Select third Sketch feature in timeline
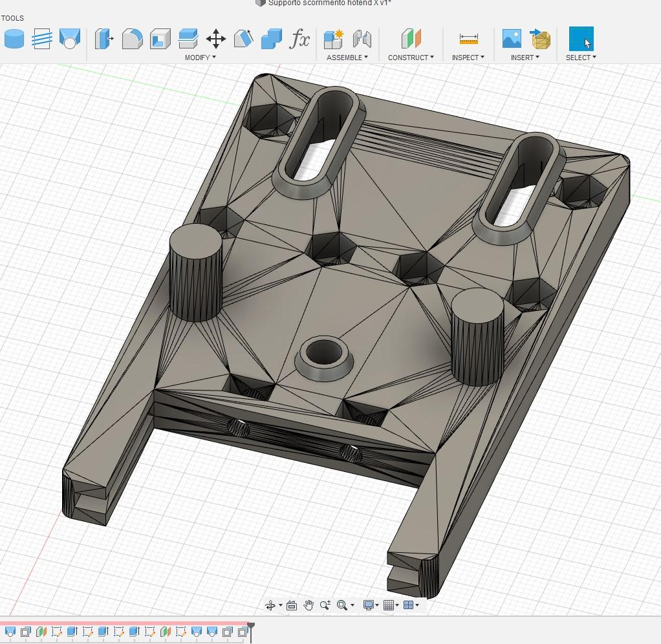This screenshot has width=661, height=644. click(x=119, y=632)
